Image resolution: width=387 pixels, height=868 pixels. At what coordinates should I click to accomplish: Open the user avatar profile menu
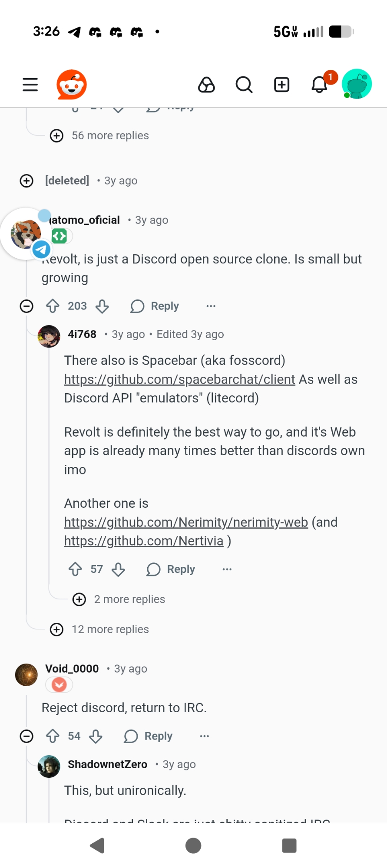357,84
